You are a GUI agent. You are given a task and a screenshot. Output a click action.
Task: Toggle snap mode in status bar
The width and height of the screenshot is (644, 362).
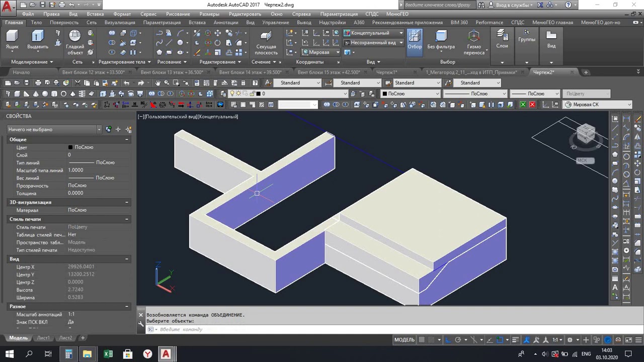tap(432, 340)
